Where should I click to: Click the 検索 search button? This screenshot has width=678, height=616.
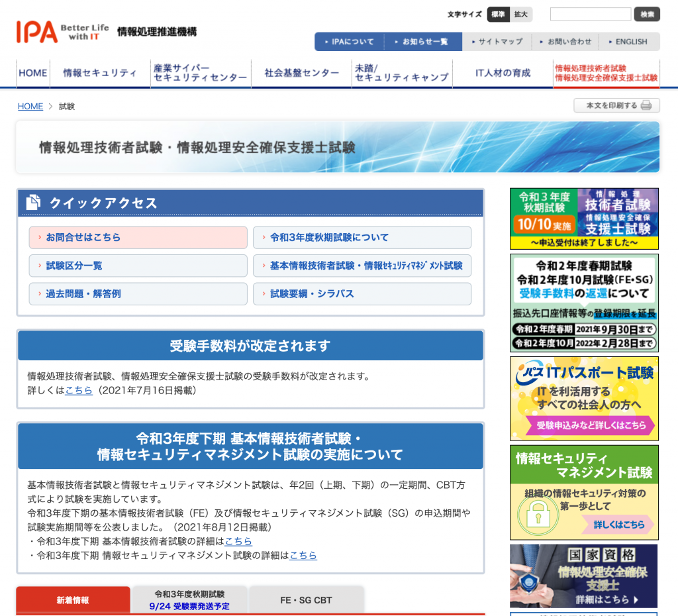pyautogui.click(x=647, y=15)
